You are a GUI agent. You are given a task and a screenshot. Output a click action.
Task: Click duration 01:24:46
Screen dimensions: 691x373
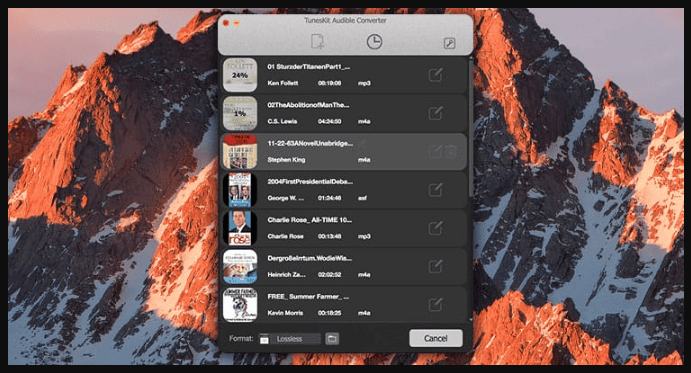(x=330, y=198)
